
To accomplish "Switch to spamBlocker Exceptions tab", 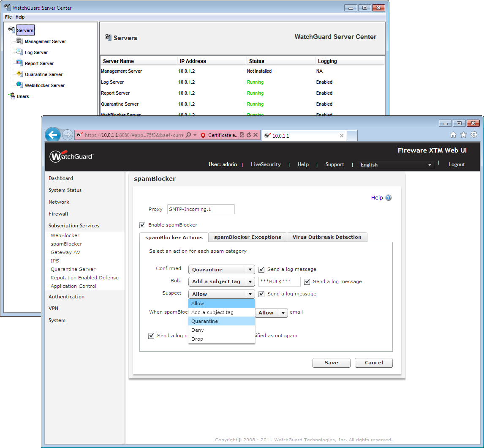I will coord(247,237).
